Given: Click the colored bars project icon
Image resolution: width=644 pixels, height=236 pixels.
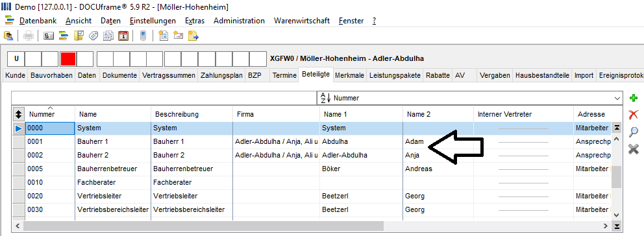Looking at the screenshot, I should (x=63, y=36).
